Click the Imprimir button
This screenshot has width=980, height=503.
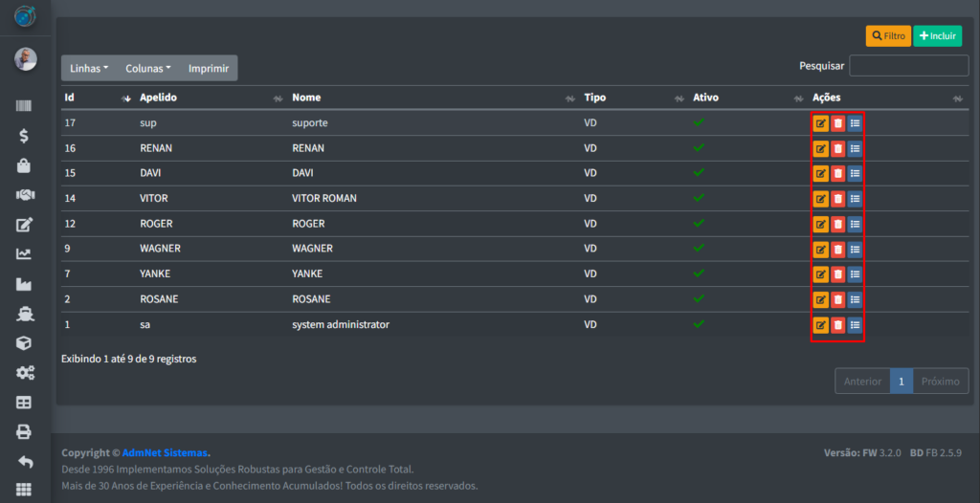pyautogui.click(x=208, y=68)
